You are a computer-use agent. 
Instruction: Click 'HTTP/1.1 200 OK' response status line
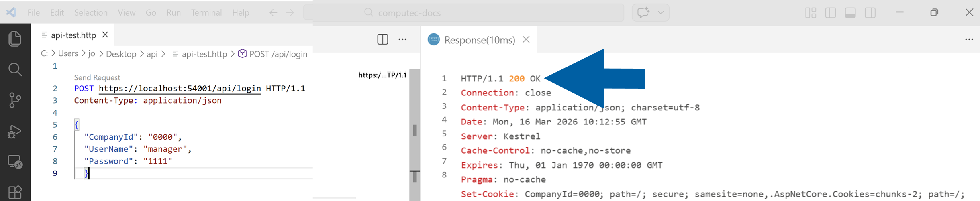click(500, 79)
